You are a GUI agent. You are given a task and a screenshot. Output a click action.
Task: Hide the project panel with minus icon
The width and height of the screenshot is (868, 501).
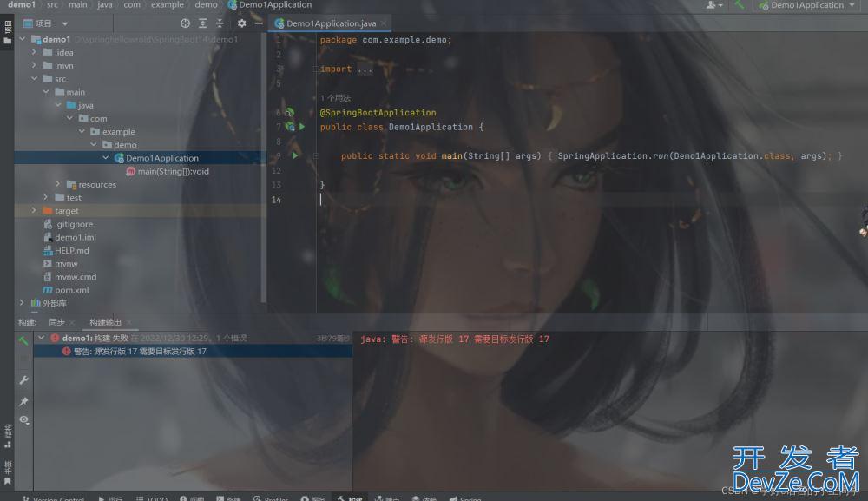(x=259, y=23)
